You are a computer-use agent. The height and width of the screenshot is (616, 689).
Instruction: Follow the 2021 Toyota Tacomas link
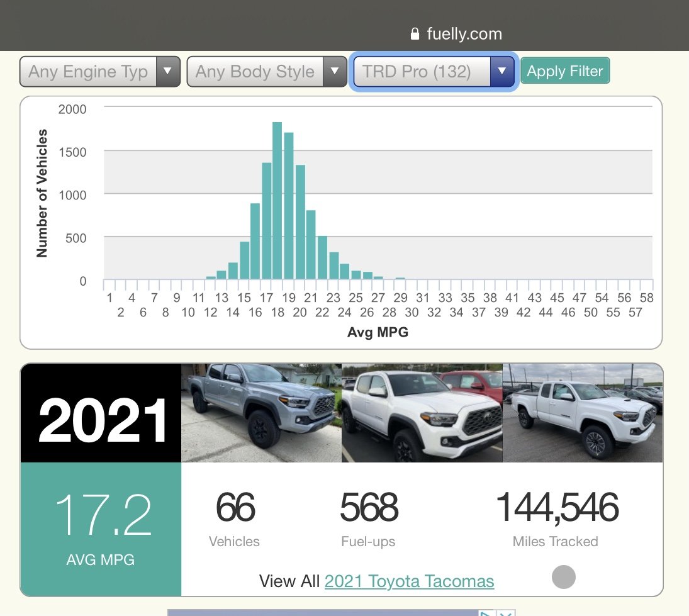409,581
